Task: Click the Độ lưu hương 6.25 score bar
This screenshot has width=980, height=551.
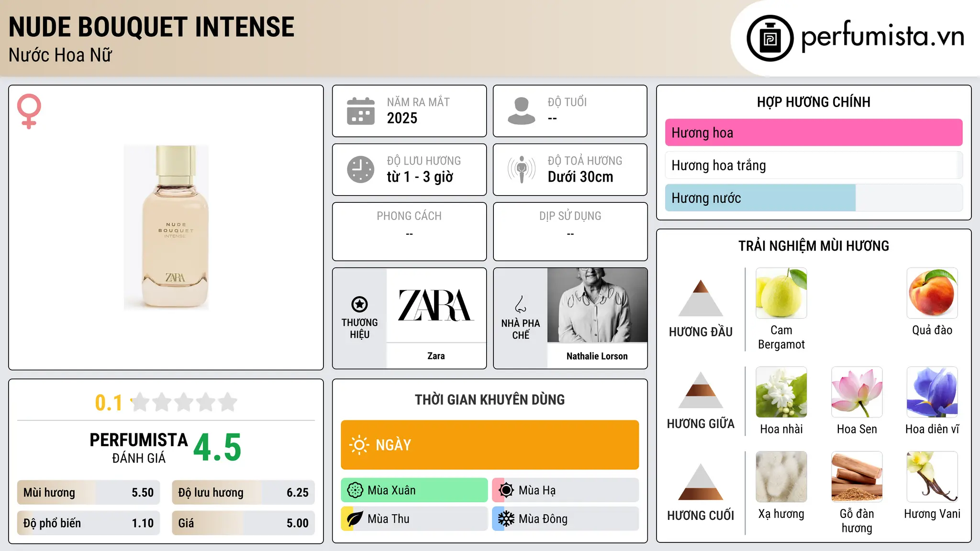Action: click(x=244, y=492)
